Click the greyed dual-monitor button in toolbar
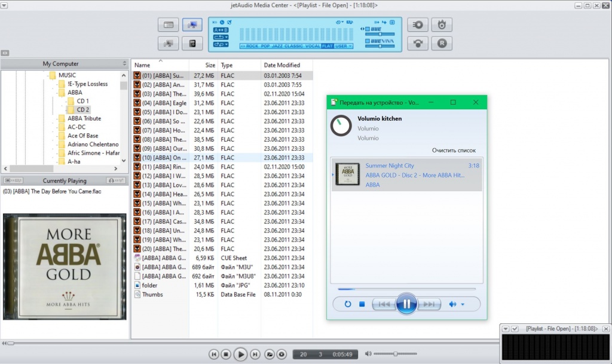The height and width of the screenshot is (364, 612). coord(168,43)
